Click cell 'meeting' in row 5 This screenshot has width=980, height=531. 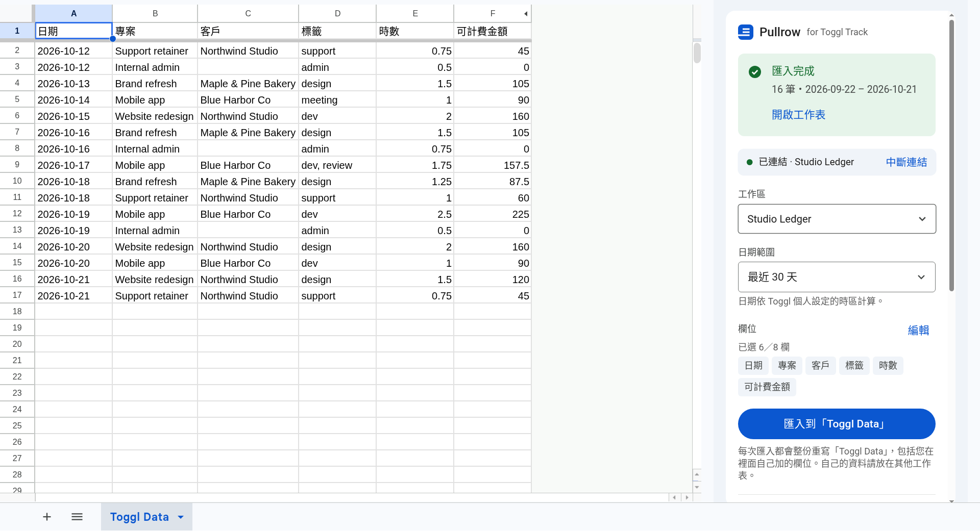click(337, 100)
